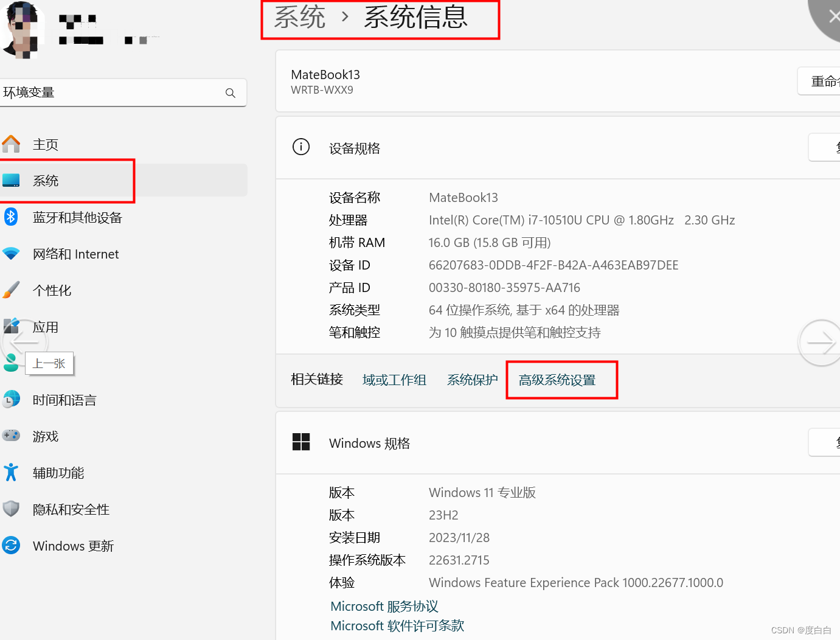840x640 pixels.
Task: Open 应用 settings
Action: coord(46,327)
